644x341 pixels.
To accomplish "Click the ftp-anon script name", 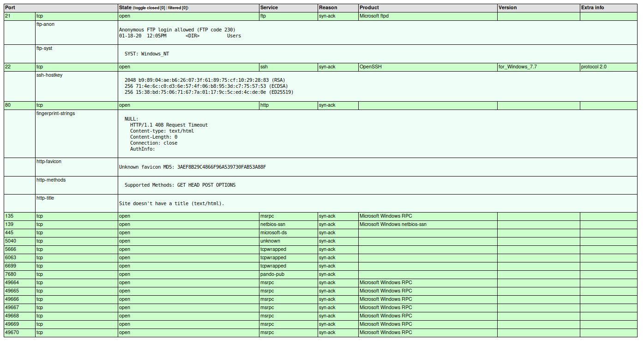I will tap(45, 24).
